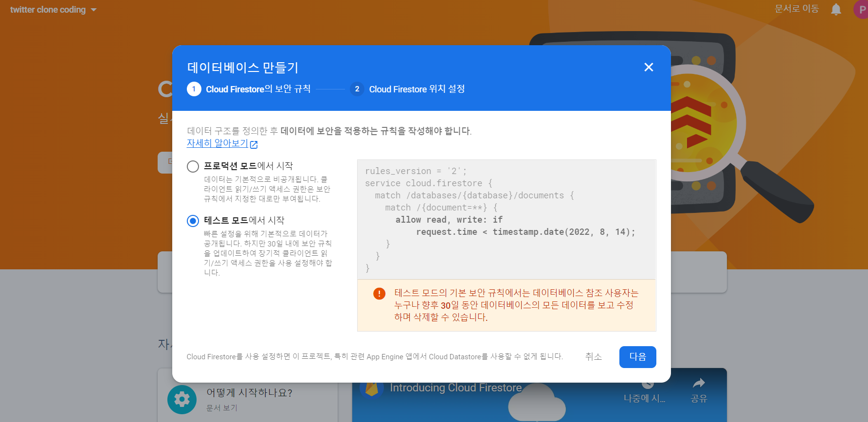This screenshot has height=422, width=868.
Task: Open the 자세히 알아보기 link
Action: [217, 143]
